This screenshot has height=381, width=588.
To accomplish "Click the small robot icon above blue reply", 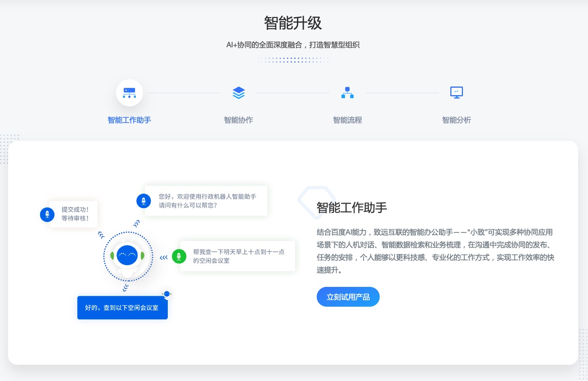I will click(x=167, y=294).
